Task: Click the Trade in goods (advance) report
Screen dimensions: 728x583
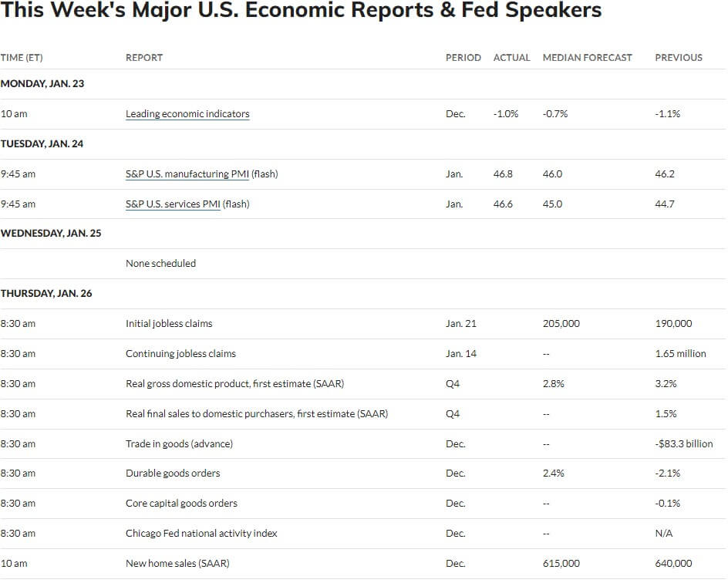Action: point(179,443)
